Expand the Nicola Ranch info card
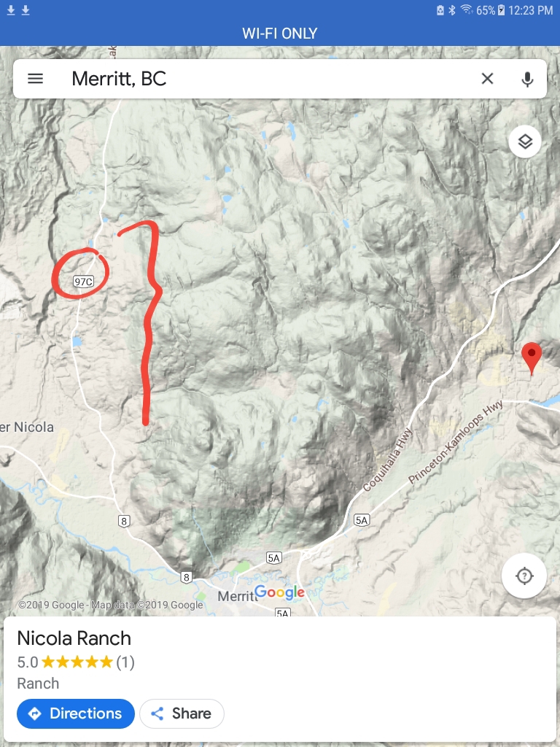 [280, 679]
